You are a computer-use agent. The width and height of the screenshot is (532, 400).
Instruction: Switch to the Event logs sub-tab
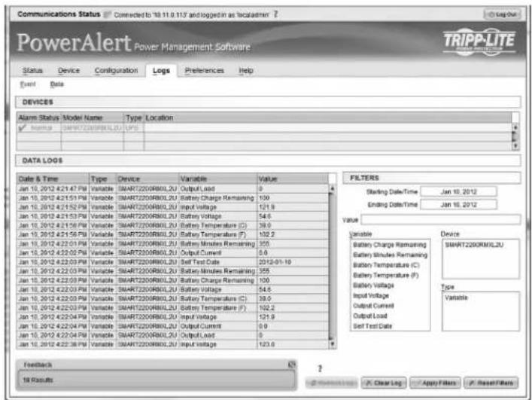[x=28, y=84]
